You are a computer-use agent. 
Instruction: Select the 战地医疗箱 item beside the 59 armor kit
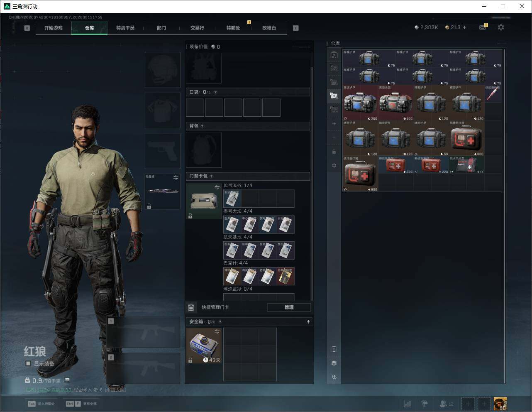[x=466, y=138]
